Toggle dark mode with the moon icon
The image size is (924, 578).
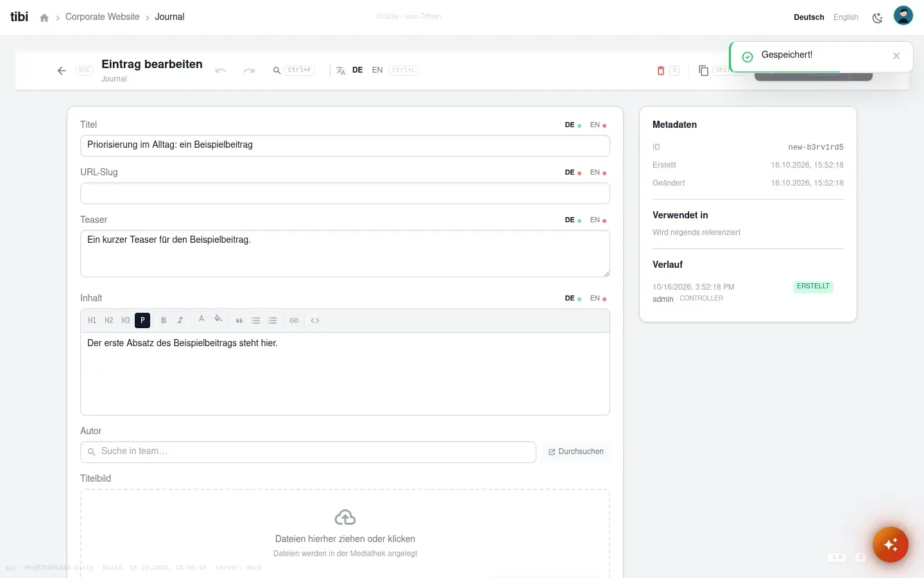pos(877,18)
